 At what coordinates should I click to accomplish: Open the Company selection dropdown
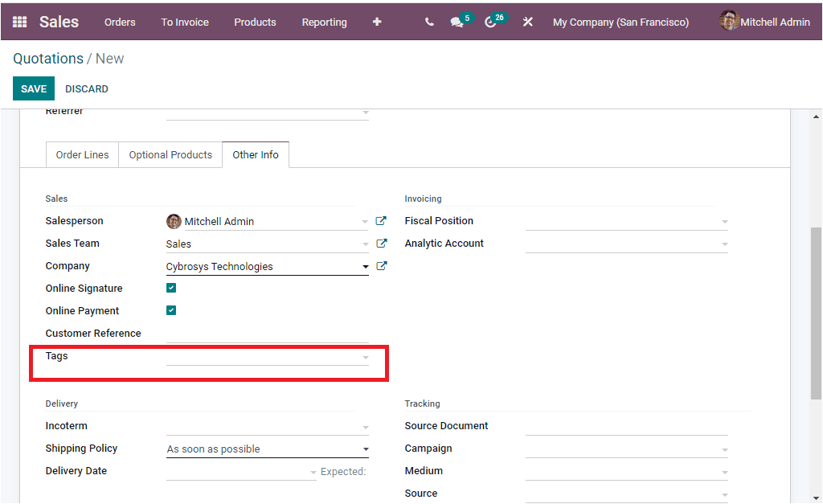pos(365,265)
